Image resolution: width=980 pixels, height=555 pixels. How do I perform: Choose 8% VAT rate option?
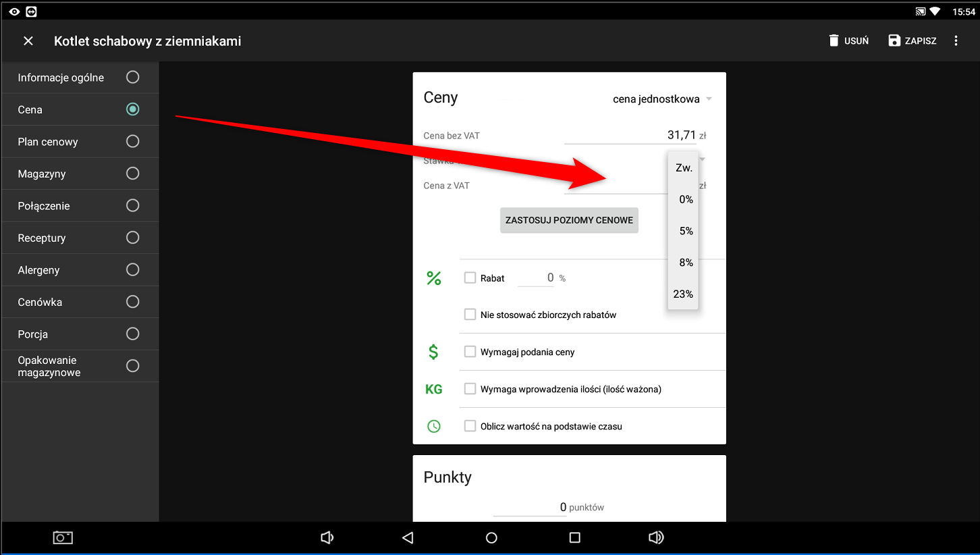pyautogui.click(x=686, y=263)
